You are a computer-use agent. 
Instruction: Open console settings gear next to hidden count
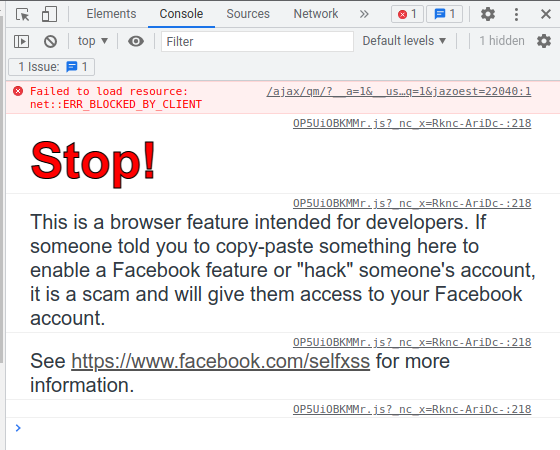click(544, 41)
